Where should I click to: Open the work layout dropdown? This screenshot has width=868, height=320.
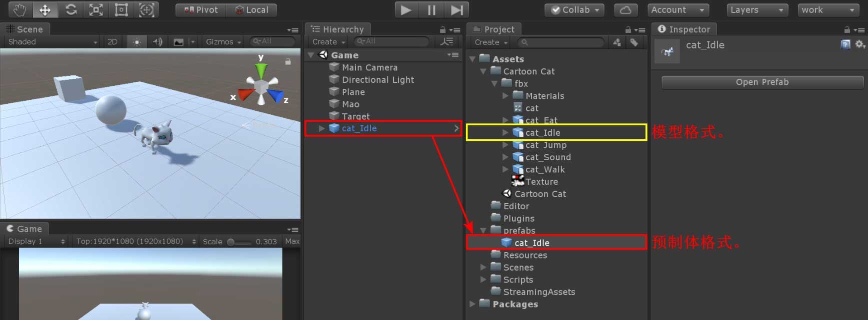pos(828,10)
